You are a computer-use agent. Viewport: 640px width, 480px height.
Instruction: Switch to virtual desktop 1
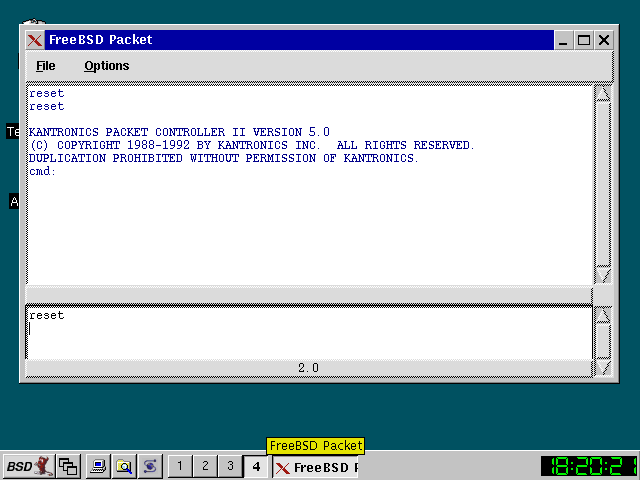point(180,466)
